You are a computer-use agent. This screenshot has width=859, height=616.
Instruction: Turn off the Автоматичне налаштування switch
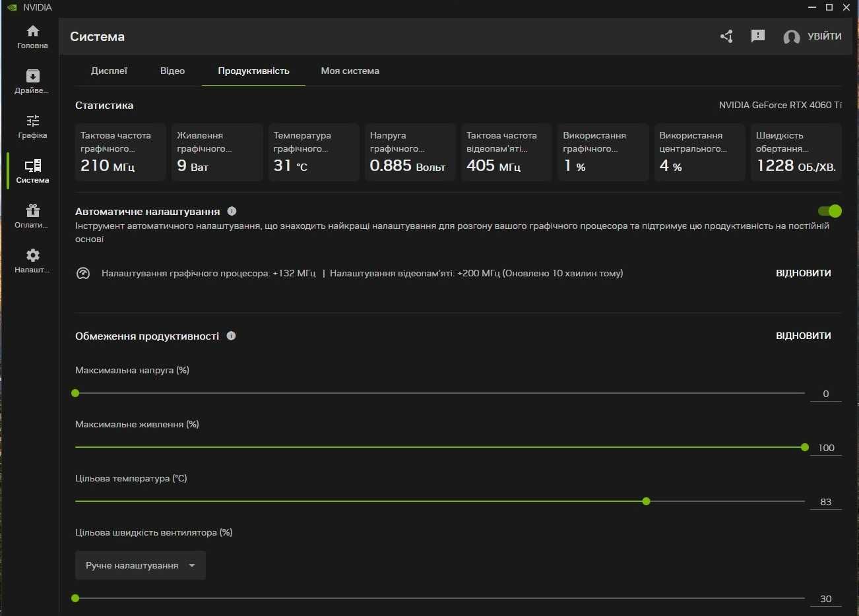829,211
